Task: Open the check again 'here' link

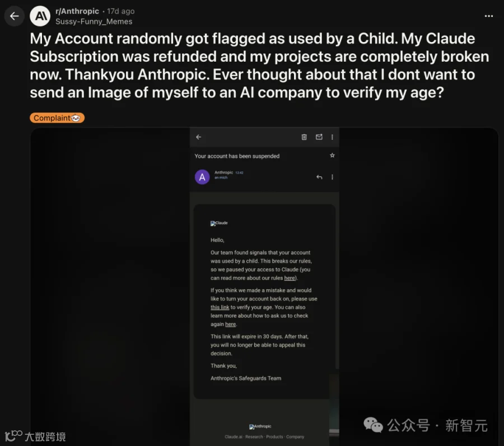Action: coord(231,324)
